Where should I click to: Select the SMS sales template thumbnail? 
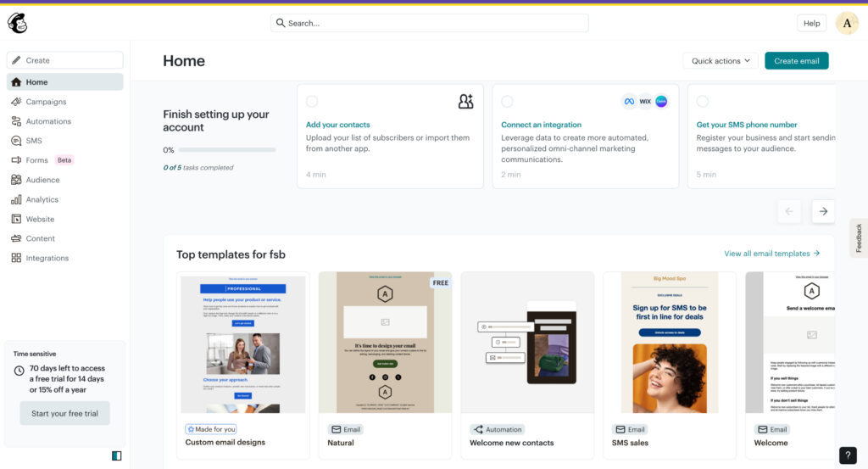(670, 342)
